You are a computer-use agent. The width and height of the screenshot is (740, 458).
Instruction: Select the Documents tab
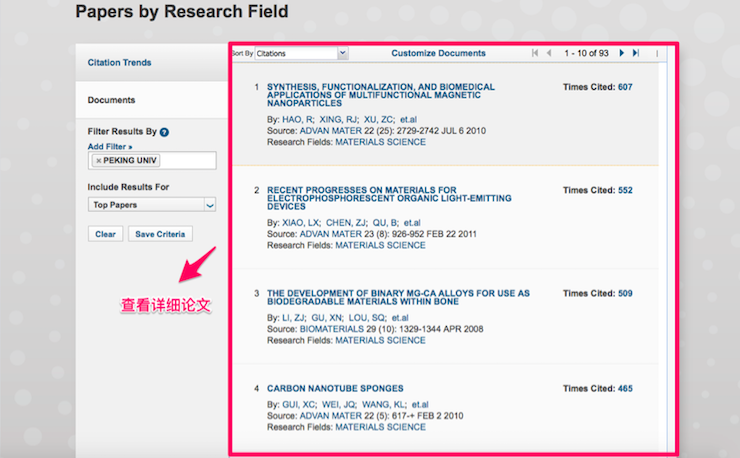111,100
